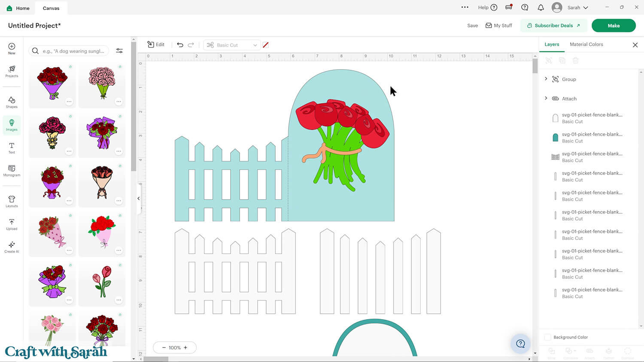Image resolution: width=644 pixels, height=362 pixels.
Task: Toggle the Background Color checkbox
Action: pyautogui.click(x=547, y=337)
